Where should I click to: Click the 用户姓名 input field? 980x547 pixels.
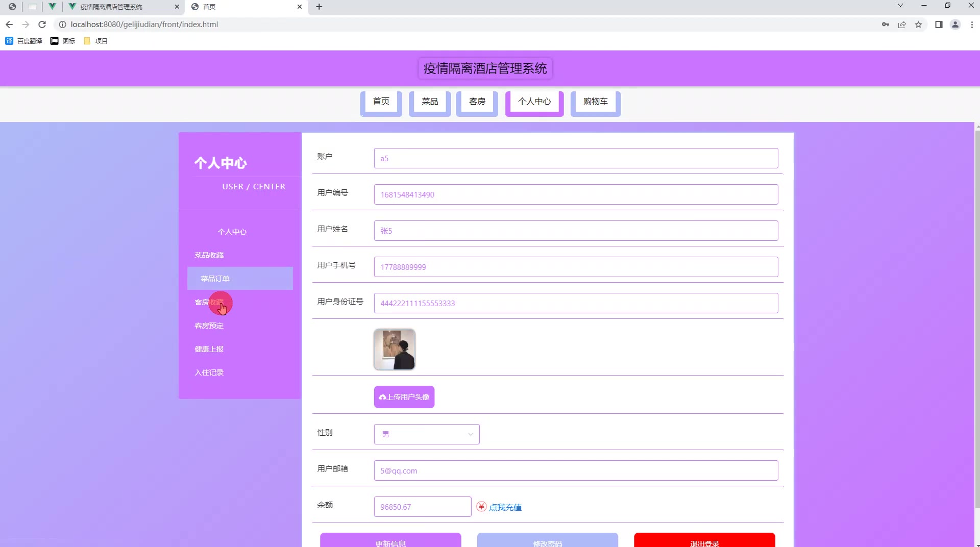click(576, 231)
